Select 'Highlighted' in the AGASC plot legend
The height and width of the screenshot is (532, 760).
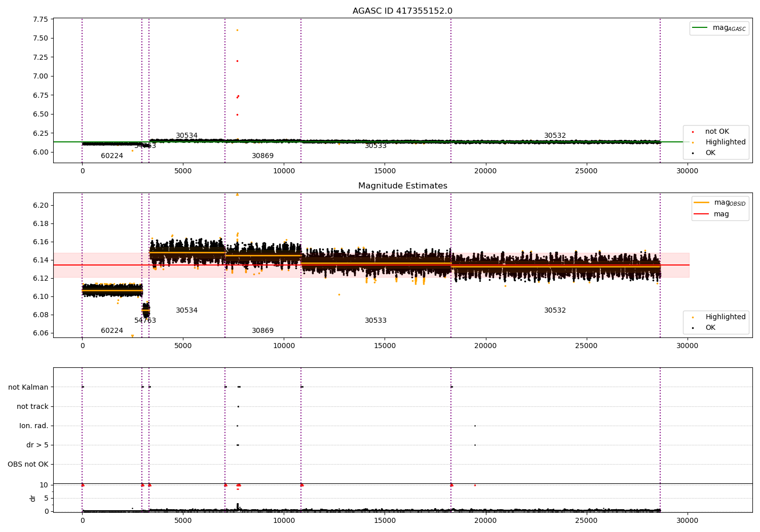click(719, 142)
